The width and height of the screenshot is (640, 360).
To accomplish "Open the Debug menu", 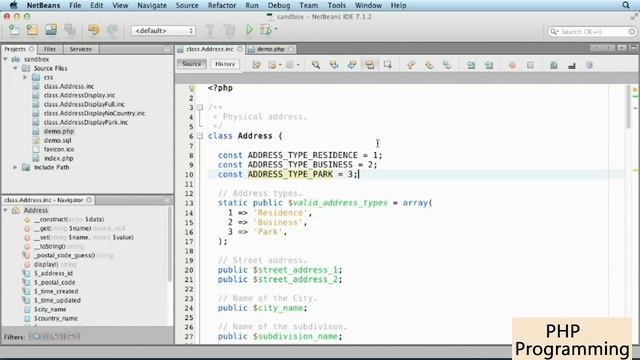I will tap(279, 5).
